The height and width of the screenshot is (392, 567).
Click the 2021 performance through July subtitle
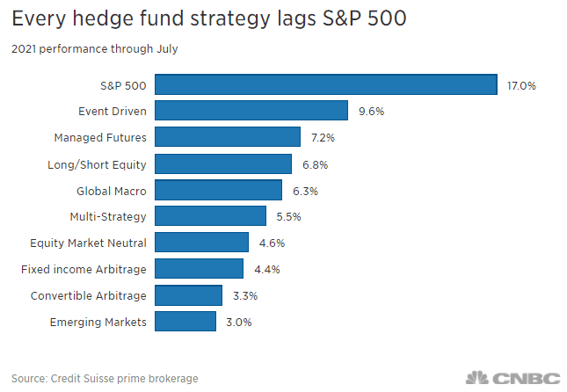click(94, 48)
